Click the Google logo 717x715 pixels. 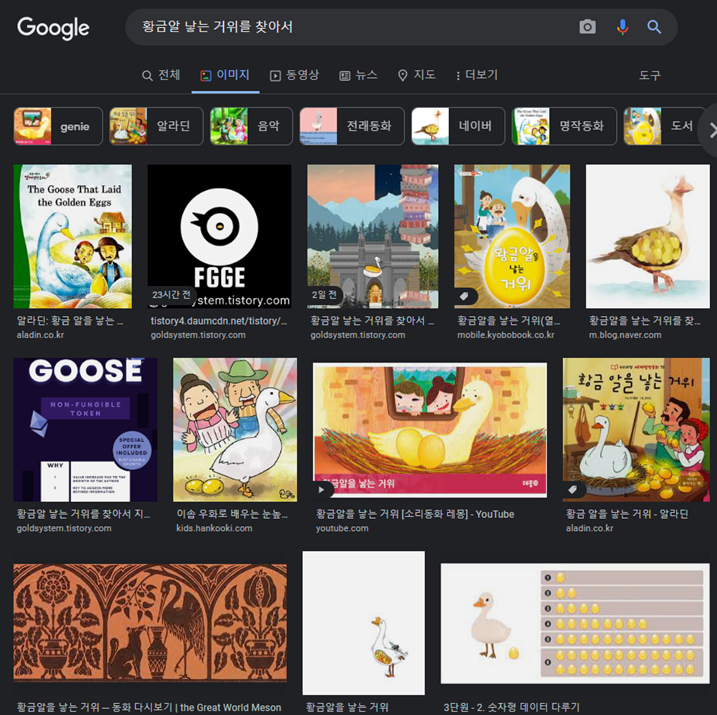(53, 28)
